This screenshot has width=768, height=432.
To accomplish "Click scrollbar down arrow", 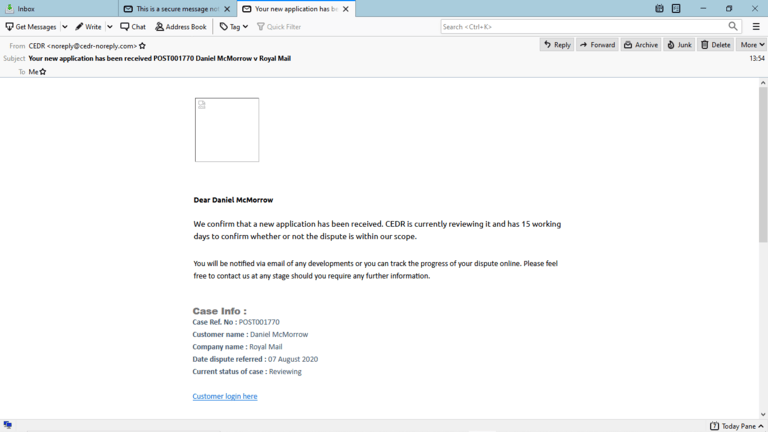I will point(763,414).
